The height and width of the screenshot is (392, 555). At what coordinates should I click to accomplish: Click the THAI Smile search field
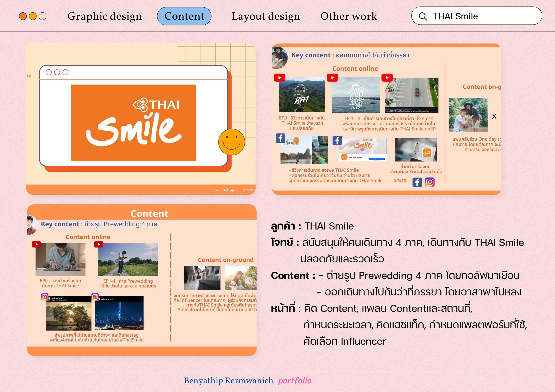(481, 16)
